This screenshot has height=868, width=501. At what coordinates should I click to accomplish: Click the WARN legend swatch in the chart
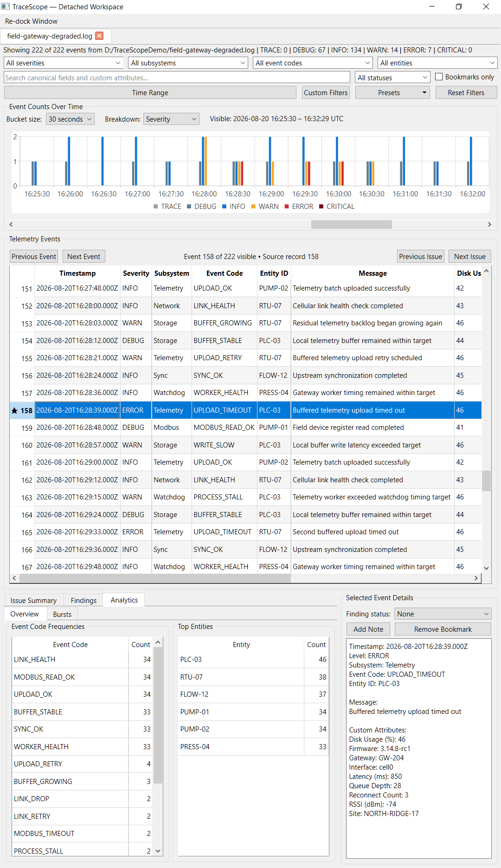[253, 207]
